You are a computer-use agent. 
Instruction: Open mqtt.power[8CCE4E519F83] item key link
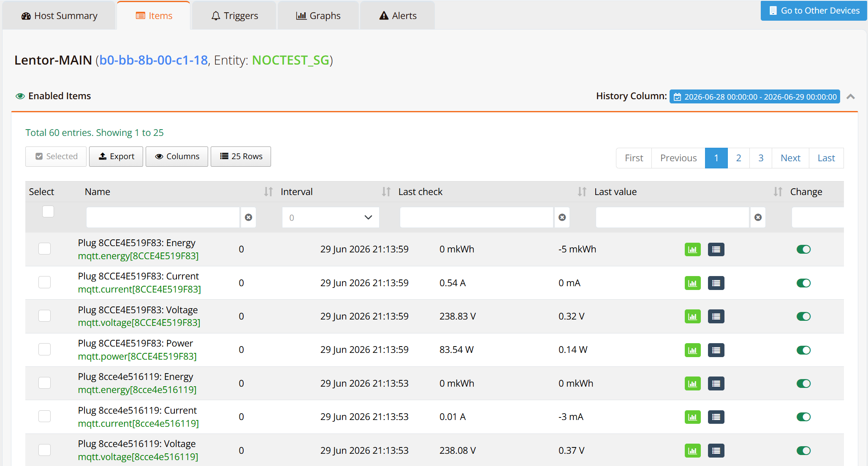pyautogui.click(x=137, y=357)
